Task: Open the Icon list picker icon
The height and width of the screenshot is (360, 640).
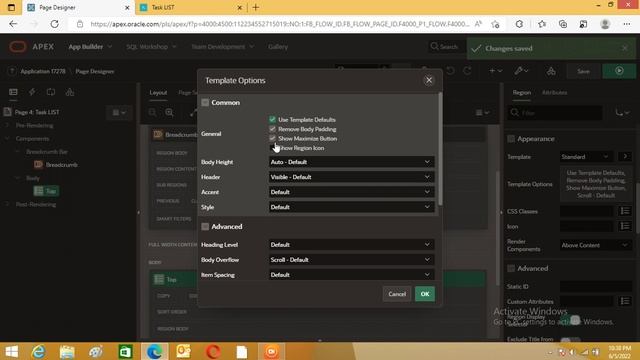Action: pyautogui.click(x=625, y=226)
